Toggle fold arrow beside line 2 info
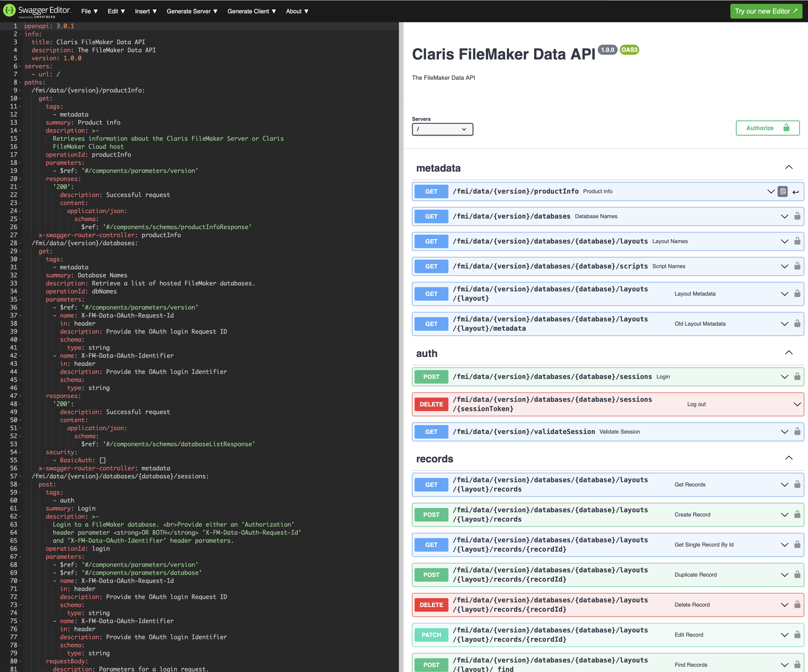This screenshot has width=808, height=672. pos(20,34)
